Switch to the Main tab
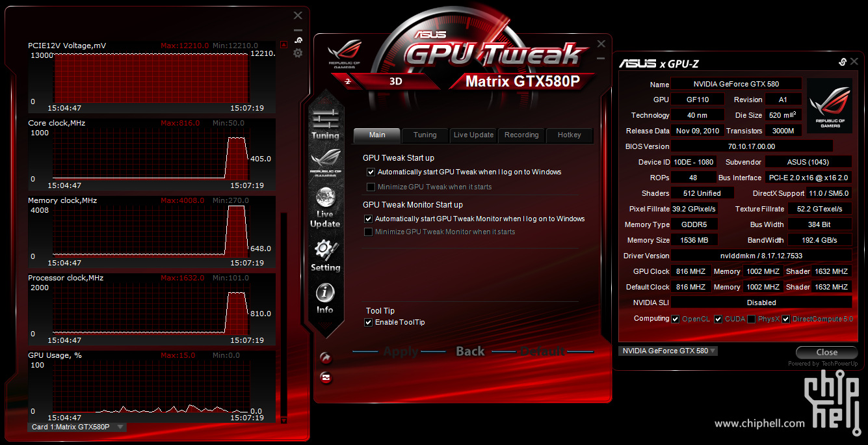Screen dimensions: 868x445 (x=377, y=135)
